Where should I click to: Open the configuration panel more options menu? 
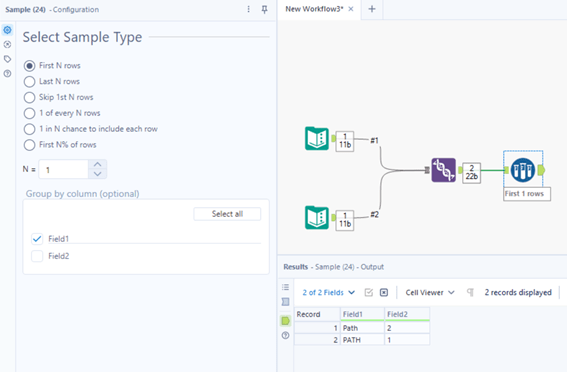[x=248, y=9]
